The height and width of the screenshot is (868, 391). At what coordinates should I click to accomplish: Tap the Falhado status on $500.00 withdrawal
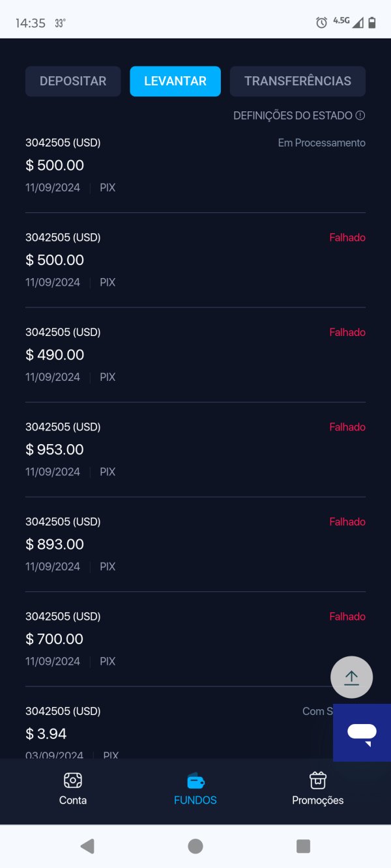click(347, 238)
